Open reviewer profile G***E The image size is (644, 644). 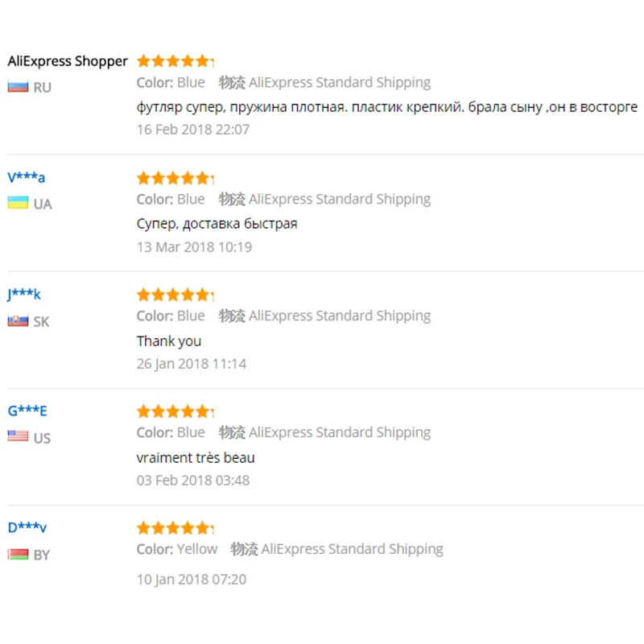[27, 411]
